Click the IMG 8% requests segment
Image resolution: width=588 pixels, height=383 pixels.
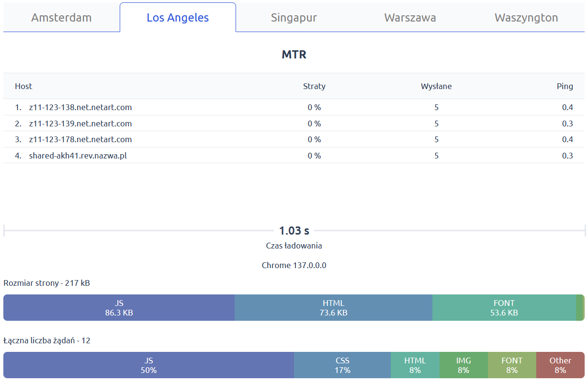click(x=464, y=365)
